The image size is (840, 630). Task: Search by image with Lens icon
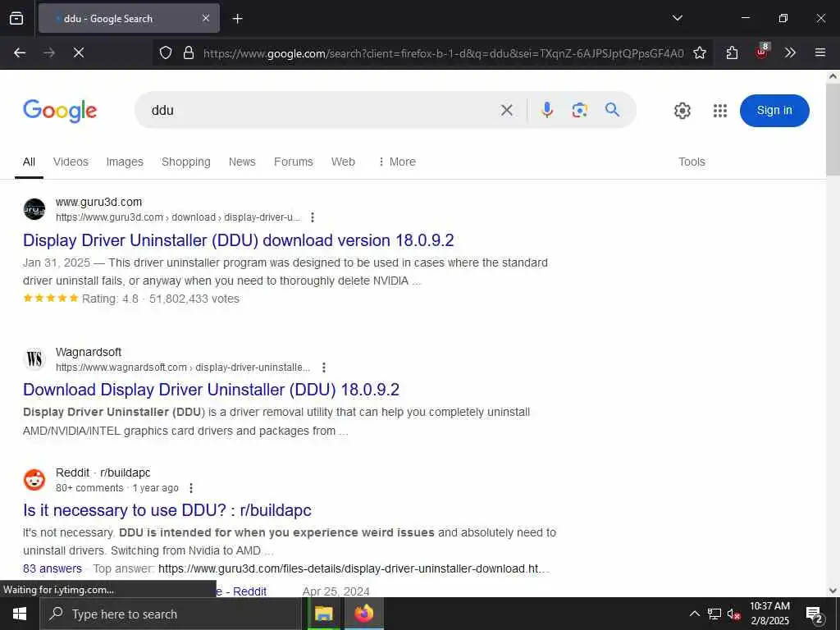(x=580, y=111)
